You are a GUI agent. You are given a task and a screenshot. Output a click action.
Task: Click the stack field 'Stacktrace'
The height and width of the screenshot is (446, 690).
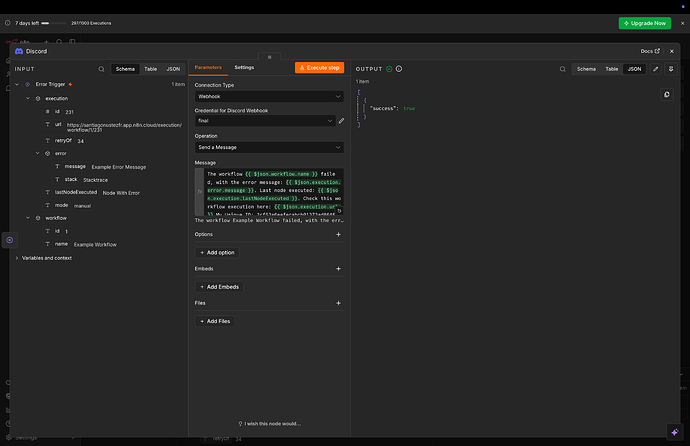tap(95, 180)
